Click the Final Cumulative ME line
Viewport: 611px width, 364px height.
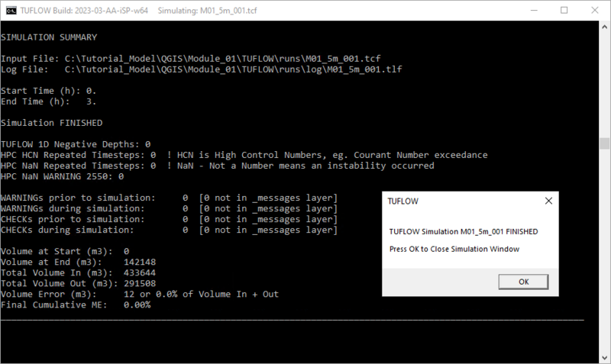(x=76, y=304)
